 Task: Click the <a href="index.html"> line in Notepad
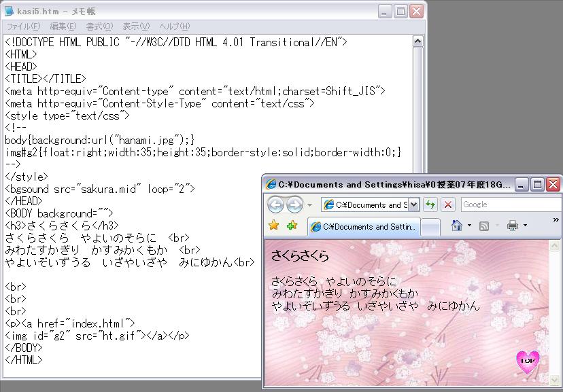tap(70, 323)
